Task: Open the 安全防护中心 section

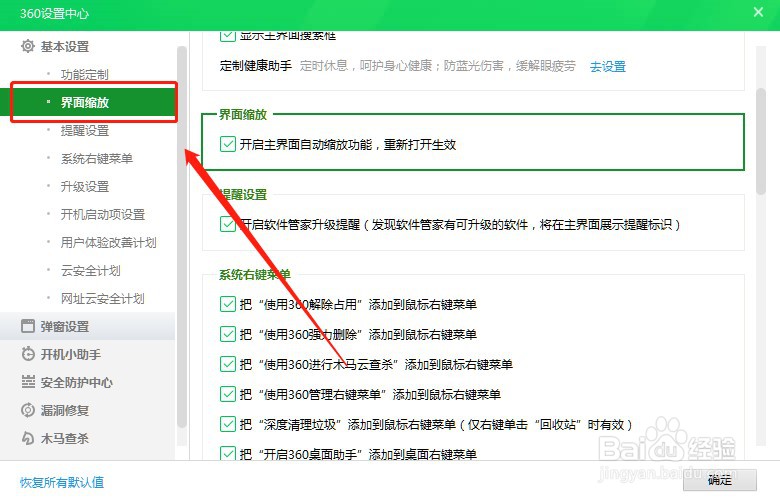Action: click(x=77, y=383)
